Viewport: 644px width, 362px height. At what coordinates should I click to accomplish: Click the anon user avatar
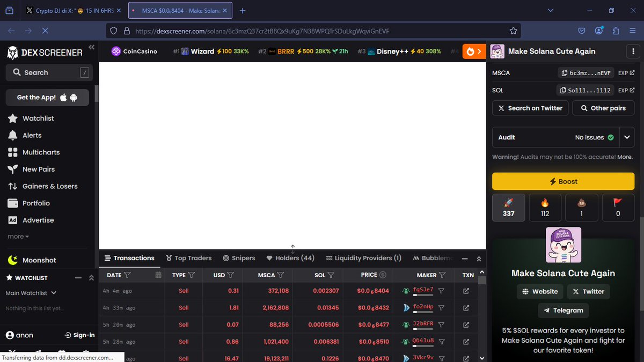coord(10,335)
